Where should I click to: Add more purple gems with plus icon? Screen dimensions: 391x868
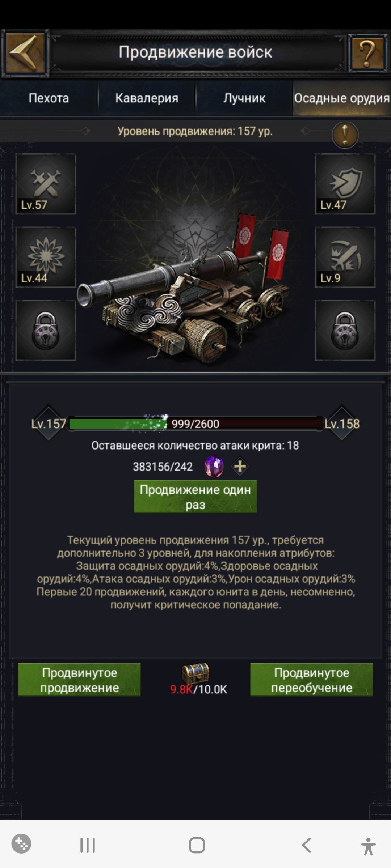point(240,467)
